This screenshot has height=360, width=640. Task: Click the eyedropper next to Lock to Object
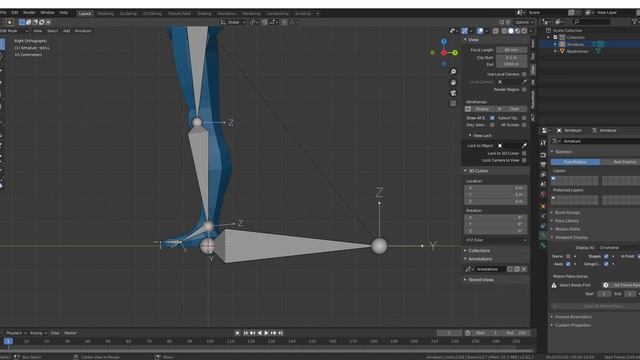click(x=524, y=145)
